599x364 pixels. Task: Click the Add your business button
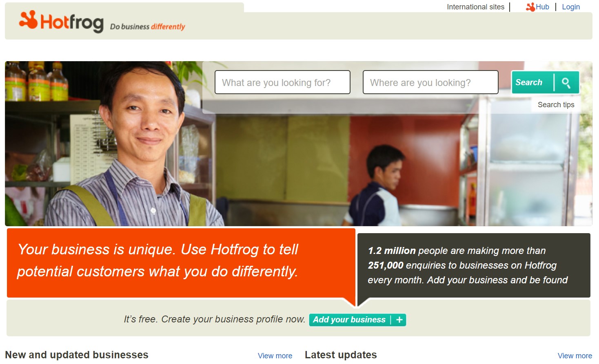[x=357, y=320]
